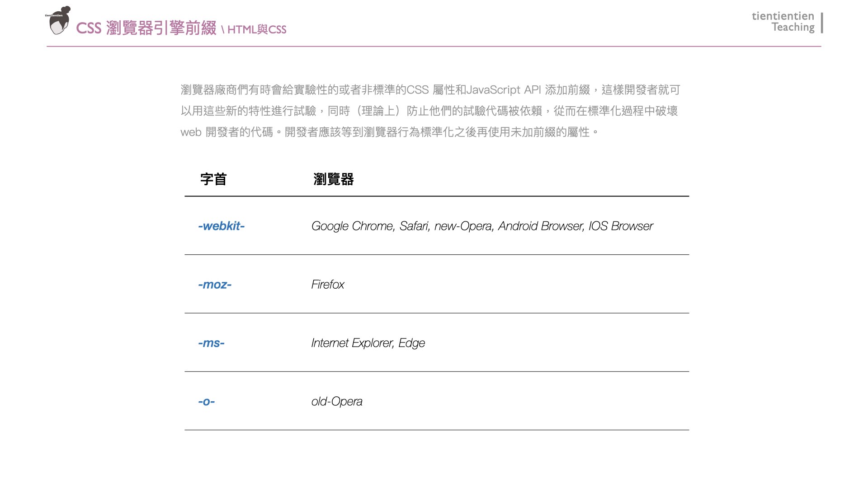Click the "字首" column header
The width and height of the screenshot is (868, 488).
coord(213,179)
